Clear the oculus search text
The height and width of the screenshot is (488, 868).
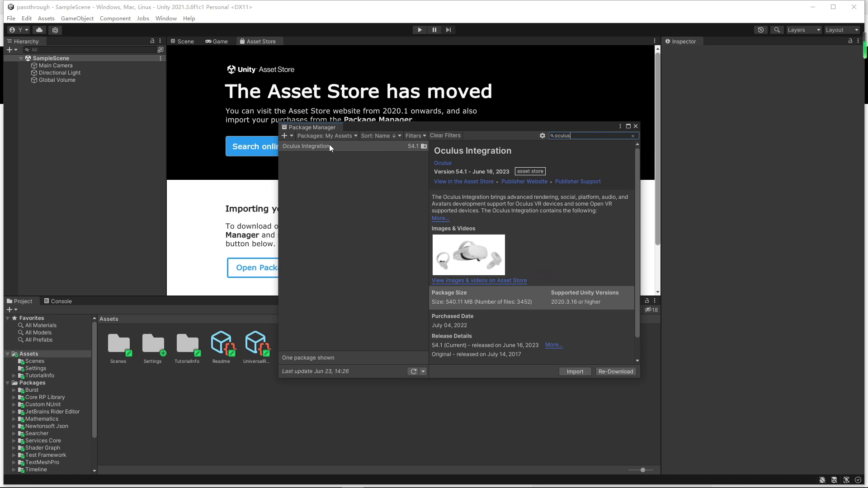633,136
